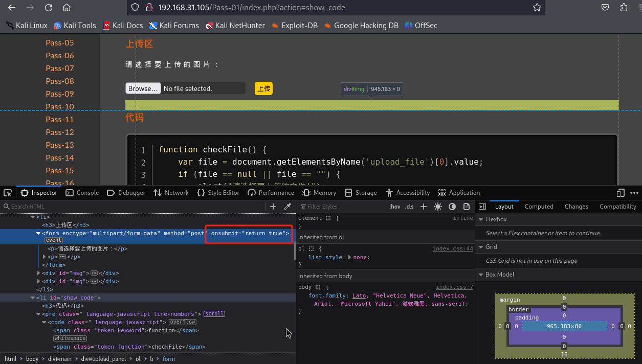642x364 pixels.
Task: Open the DevTools three-dot options menu
Action: click(634, 193)
